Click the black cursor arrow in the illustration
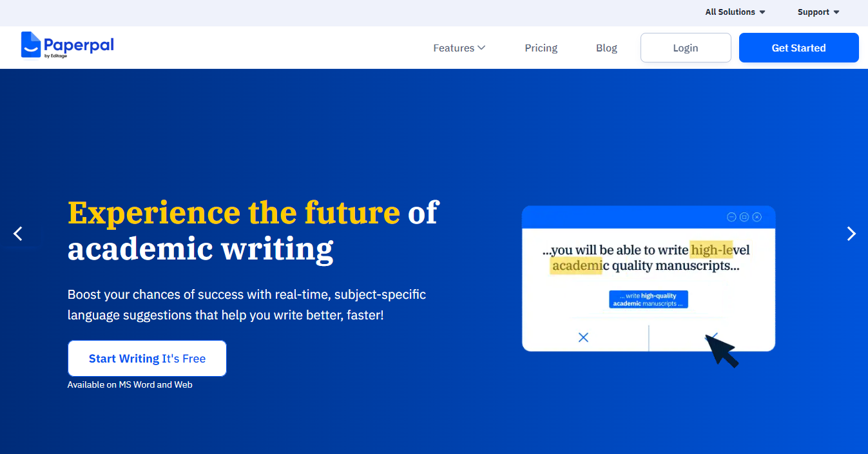Viewport: 868px width, 454px height. (722, 350)
